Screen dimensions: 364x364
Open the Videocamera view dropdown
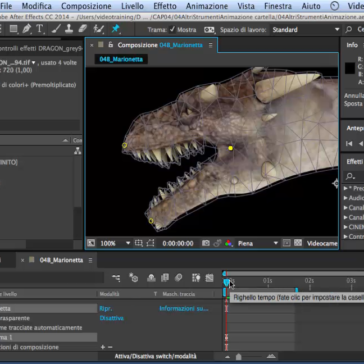pyautogui.click(x=322, y=243)
